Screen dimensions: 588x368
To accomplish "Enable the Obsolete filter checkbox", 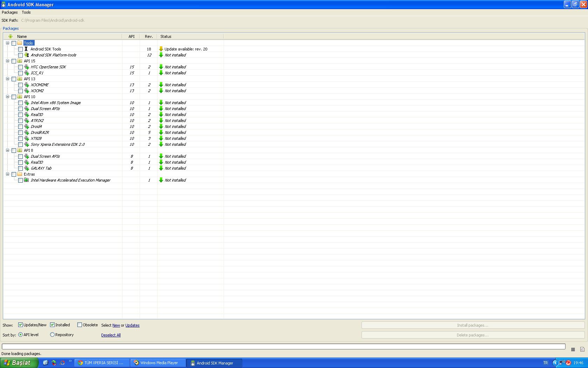I will (x=79, y=325).
